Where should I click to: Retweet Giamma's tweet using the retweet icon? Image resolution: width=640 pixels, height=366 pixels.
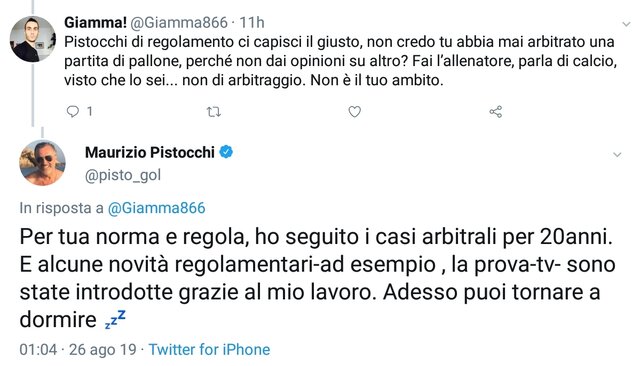tap(213, 111)
